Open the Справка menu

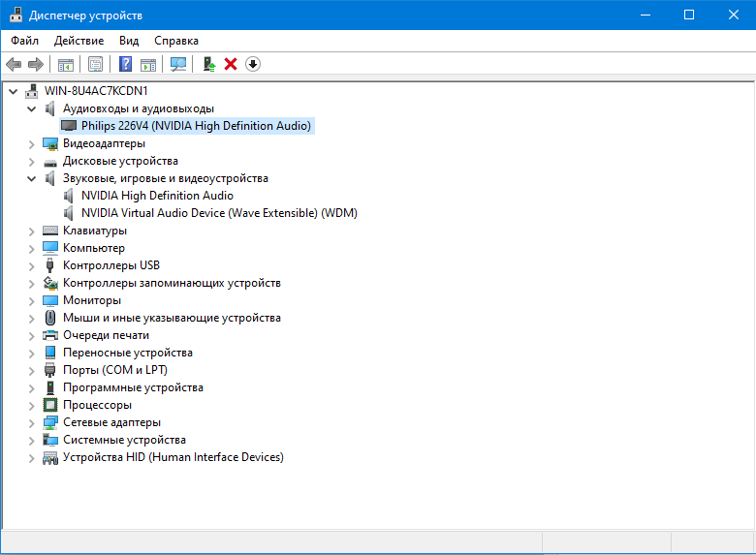click(x=176, y=41)
